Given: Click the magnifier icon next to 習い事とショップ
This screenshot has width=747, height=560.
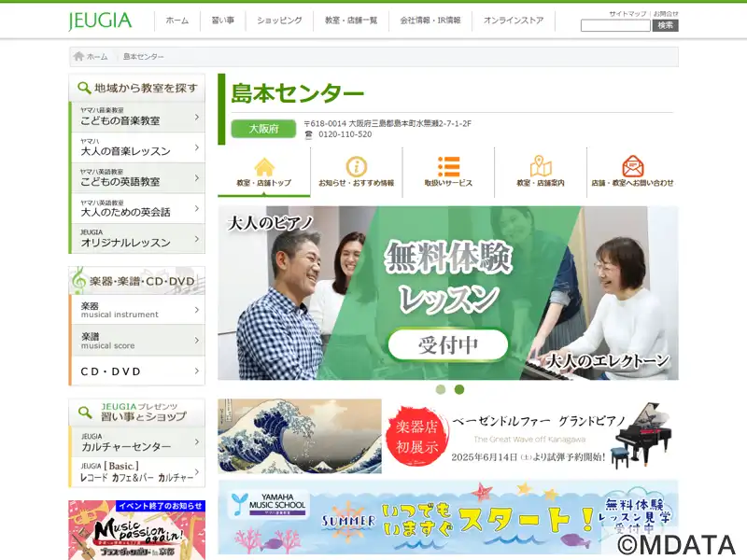Looking at the screenshot, I should click(85, 412).
